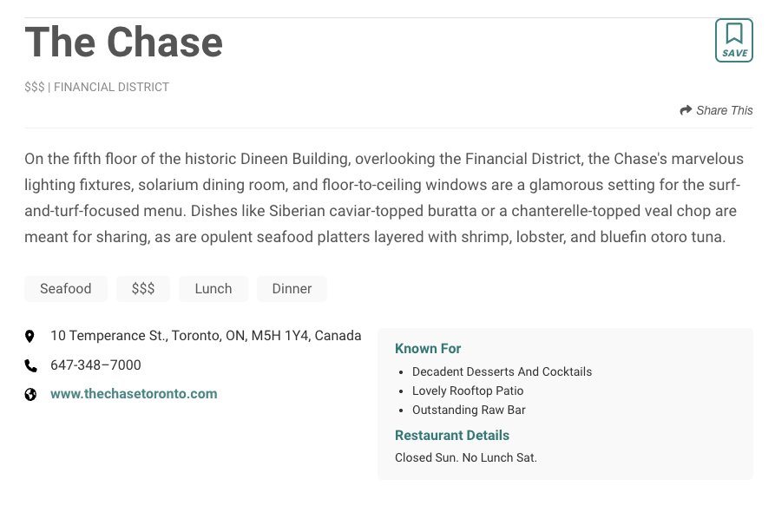Click the Share This text
775x532 pixels.
click(x=724, y=110)
